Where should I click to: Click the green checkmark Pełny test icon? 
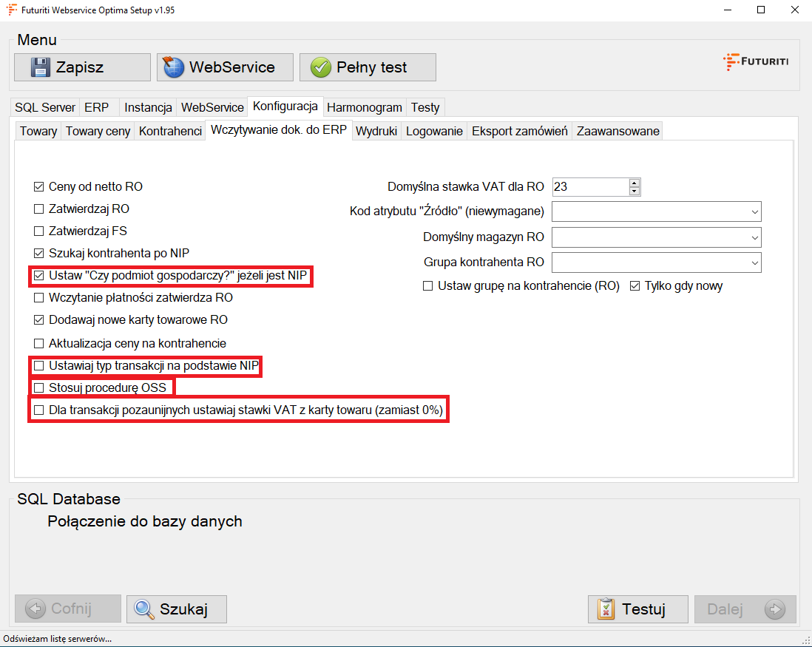pos(320,67)
